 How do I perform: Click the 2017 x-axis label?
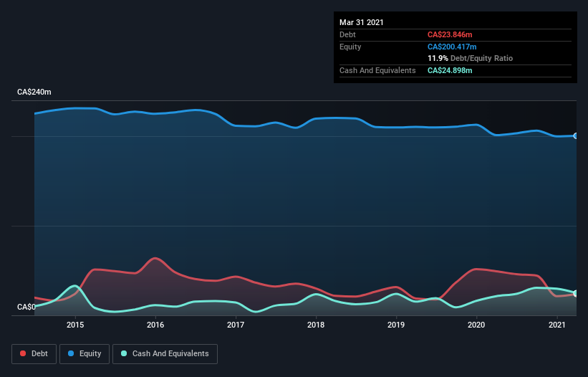click(236, 325)
